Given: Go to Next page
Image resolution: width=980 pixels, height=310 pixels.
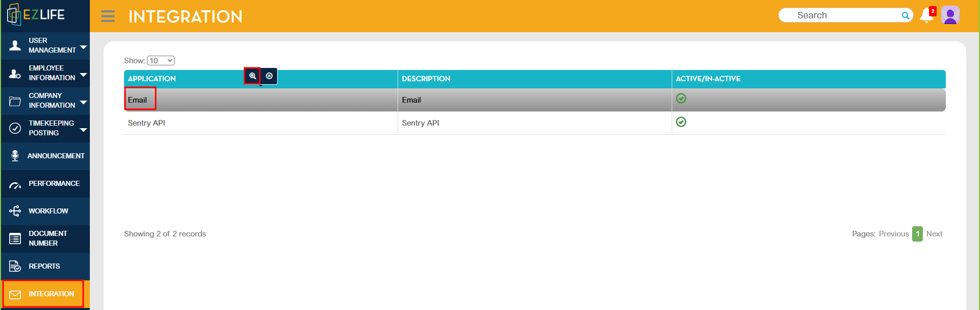Looking at the screenshot, I should 934,233.
